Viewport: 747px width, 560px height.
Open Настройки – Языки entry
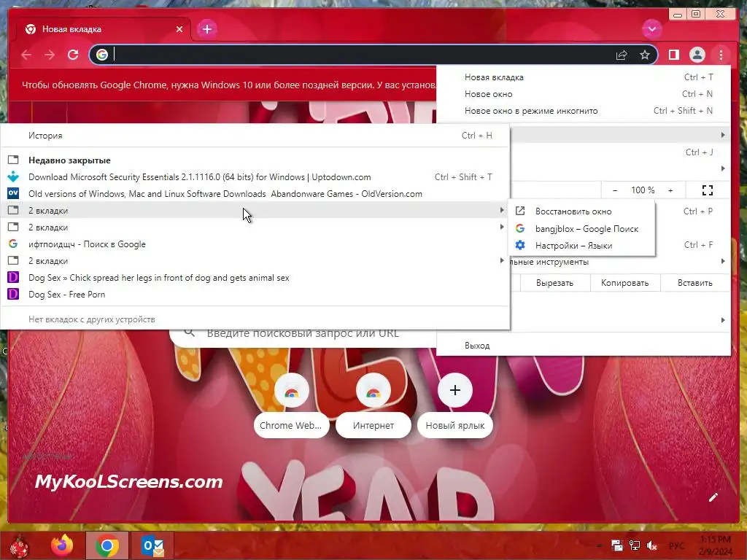[582, 246]
